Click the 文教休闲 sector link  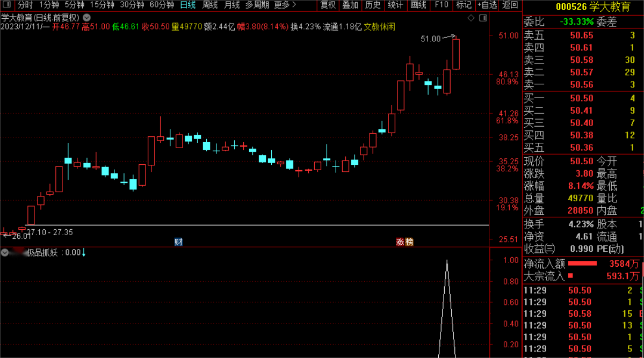(x=380, y=27)
